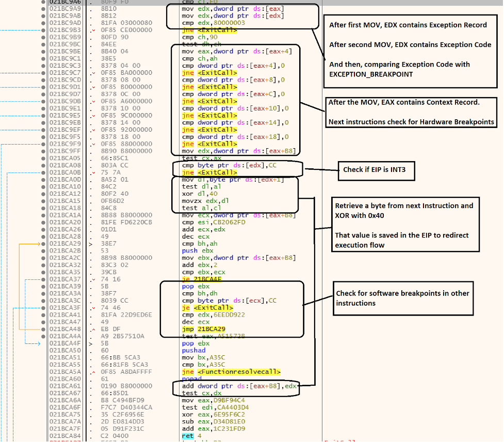The image size is (504, 442).
Task: Click jump-down arrow icon at 021BC9B3
Action: tap(93, 30)
